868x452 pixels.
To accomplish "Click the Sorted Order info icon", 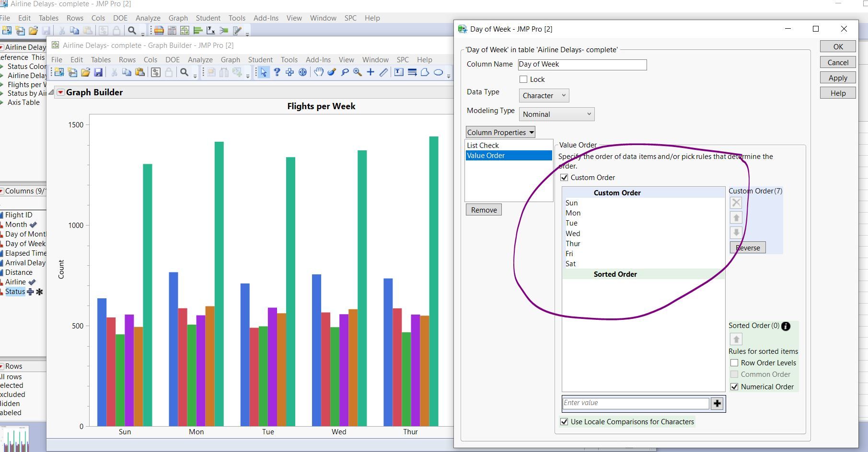I will (786, 326).
